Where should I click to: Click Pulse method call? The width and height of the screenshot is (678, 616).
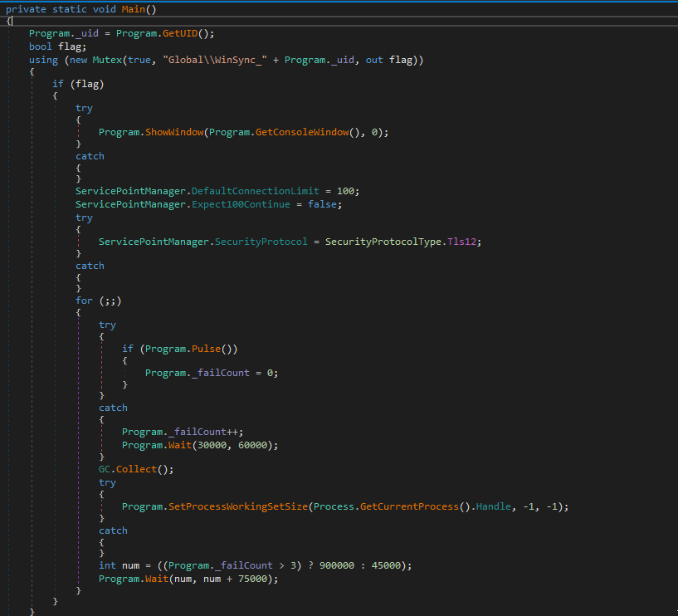coord(207,349)
